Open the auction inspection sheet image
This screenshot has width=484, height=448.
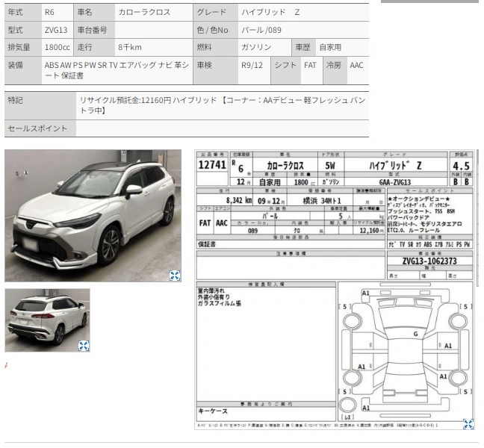click(335, 290)
